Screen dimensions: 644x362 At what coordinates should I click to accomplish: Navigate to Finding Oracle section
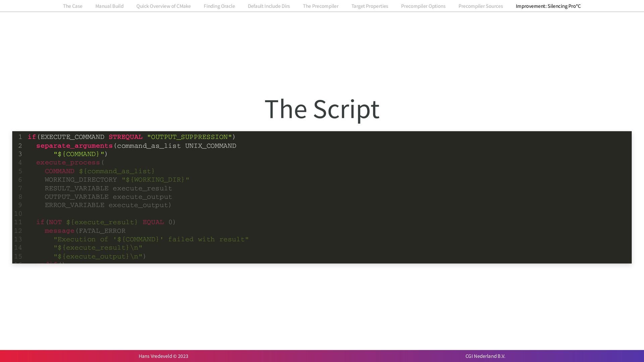pos(219,6)
